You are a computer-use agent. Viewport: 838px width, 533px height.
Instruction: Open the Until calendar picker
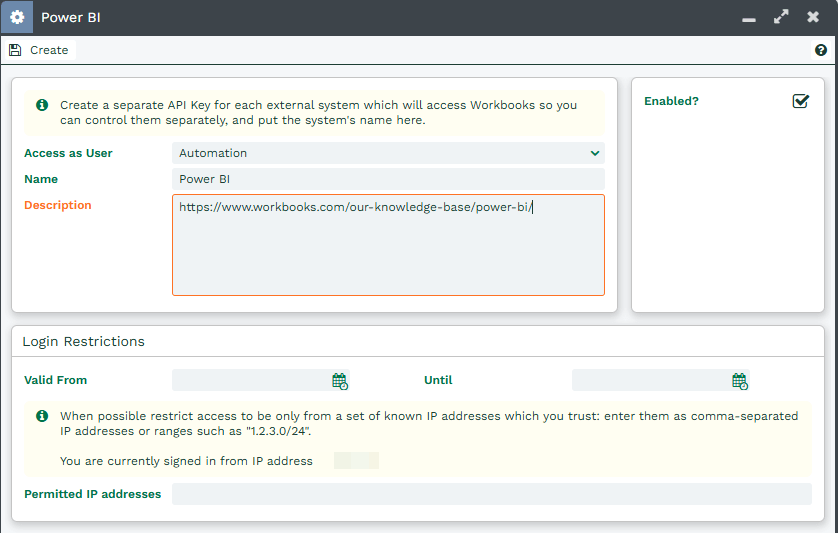[x=740, y=381]
